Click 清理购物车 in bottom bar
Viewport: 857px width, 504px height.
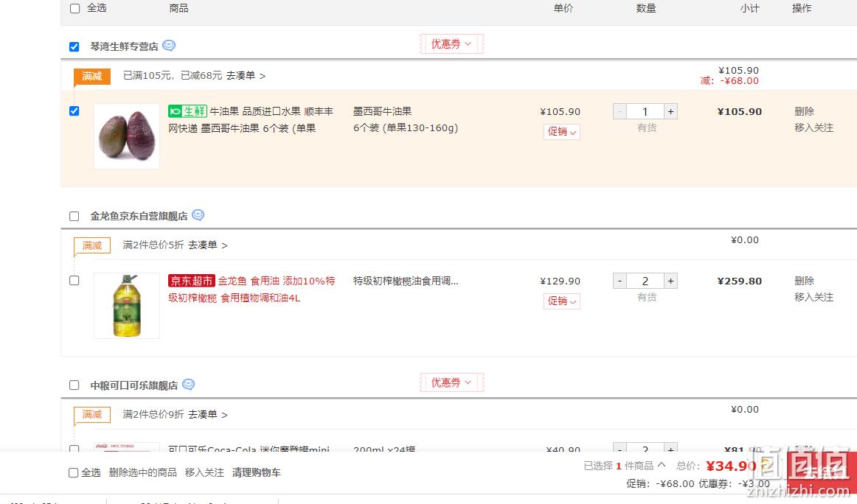pos(257,472)
